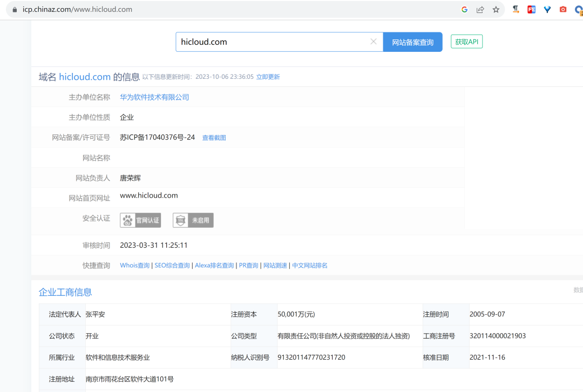Viewport: 583px width, 392px height.
Task: Open the red camera extension icon
Action: point(563,10)
